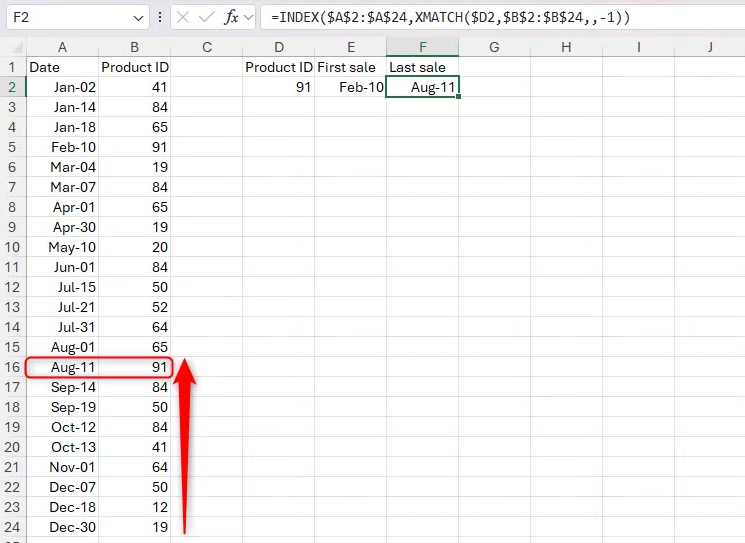Viewport: 745px width, 543px height.
Task: Click the Mar-04 date cell
Action: (62, 167)
